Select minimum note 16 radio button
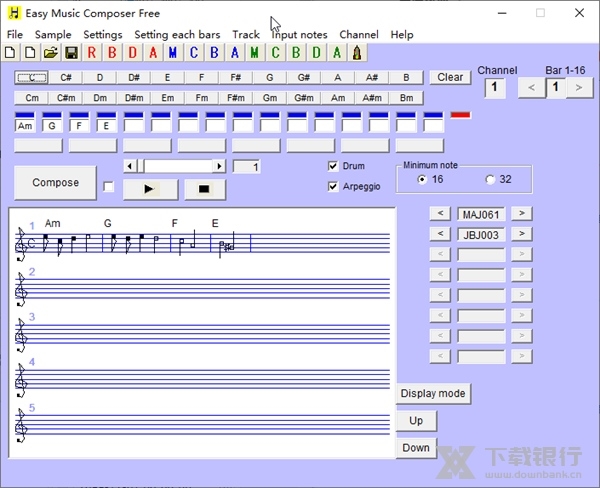This screenshot has width=600, height=488. pos(422,179)
